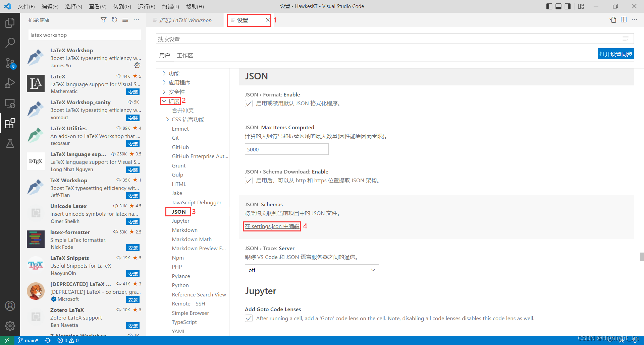Customize layout icon in title bar
Viewport: 644px width, 345px height.
tap(581, 6)
